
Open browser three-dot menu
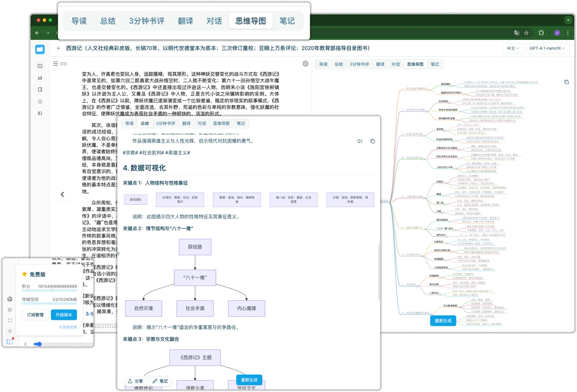tap(568, 33)
